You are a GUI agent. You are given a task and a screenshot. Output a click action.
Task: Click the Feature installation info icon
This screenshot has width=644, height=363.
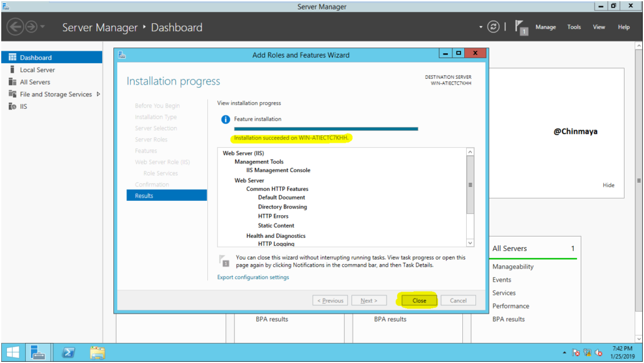pyautogui.click(x=226, y=120)
